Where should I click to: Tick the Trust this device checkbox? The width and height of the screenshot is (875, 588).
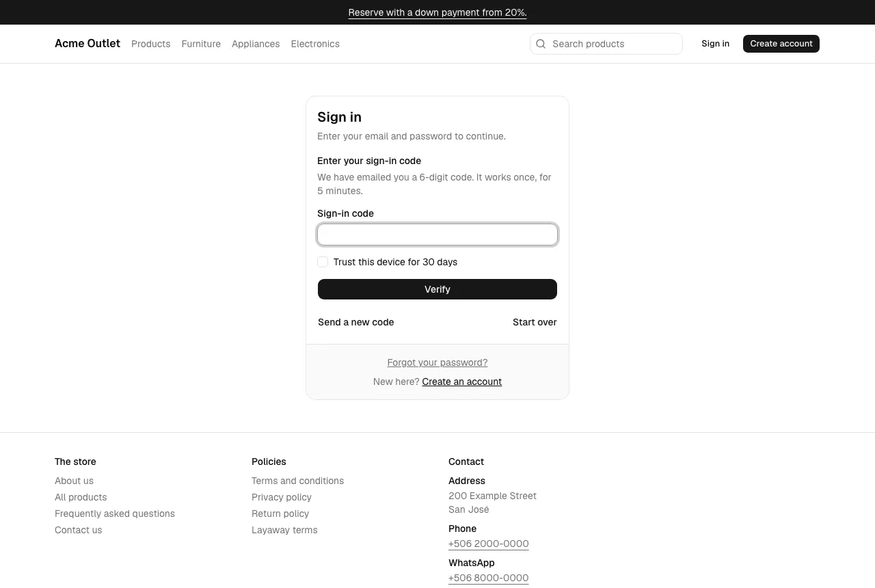pos(323,262)
